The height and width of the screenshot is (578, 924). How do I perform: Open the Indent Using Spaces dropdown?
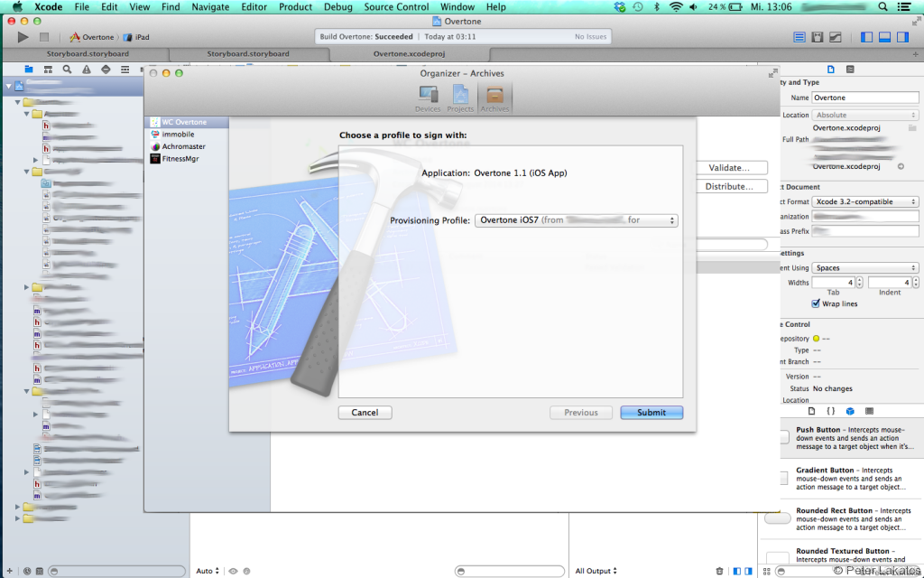(865, 267)
